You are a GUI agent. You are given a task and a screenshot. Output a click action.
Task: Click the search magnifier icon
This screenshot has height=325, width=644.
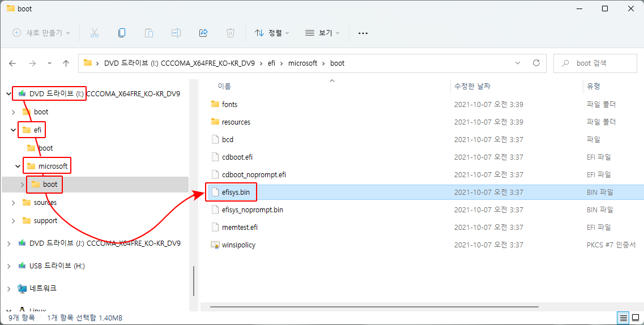coord(566,63)
